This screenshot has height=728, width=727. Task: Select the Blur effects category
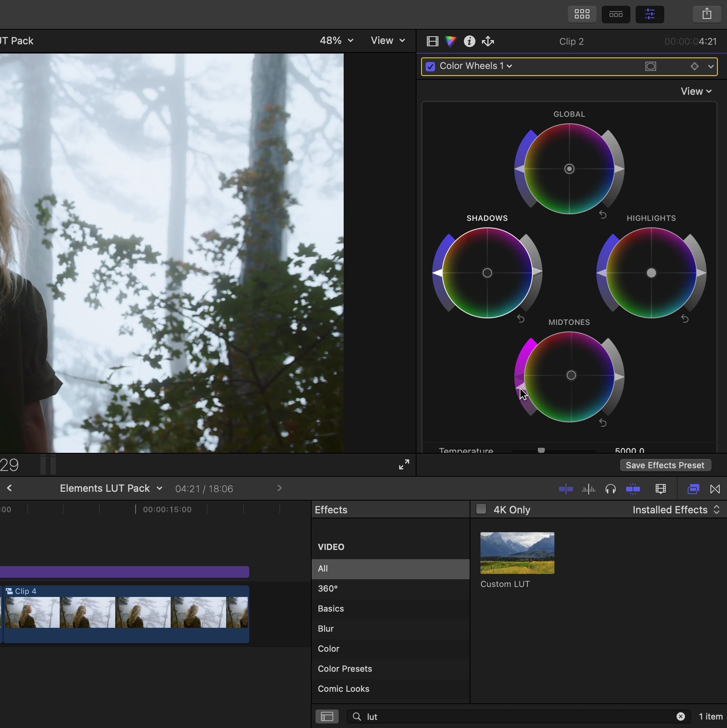tap(326, 629)
